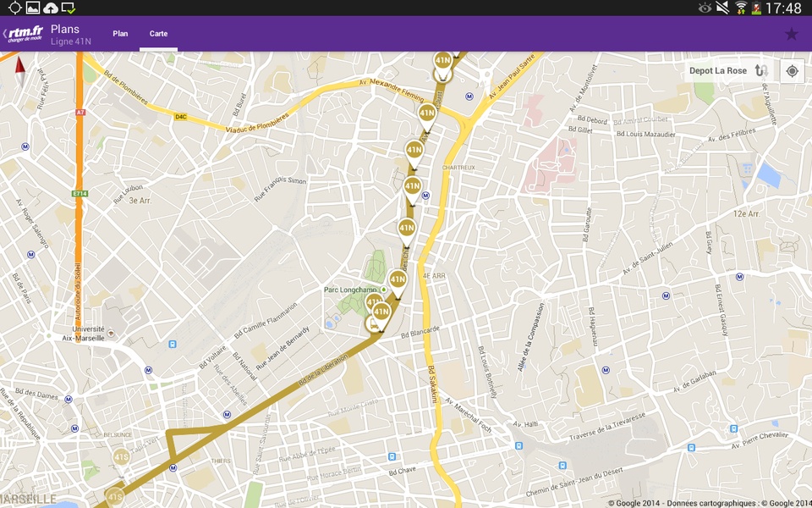Select the 41N marker overlapping the bus icon
The height and width of the screenshot is (508, 812).
point(381,316)
